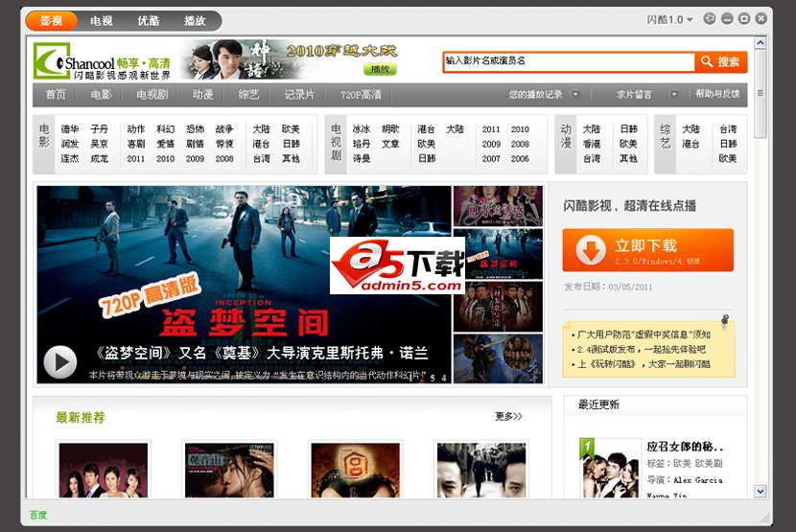Select 吴京 in the movie section
This screenshot has width=796, height=532.
pyautogui.click(x=100, y=144)
